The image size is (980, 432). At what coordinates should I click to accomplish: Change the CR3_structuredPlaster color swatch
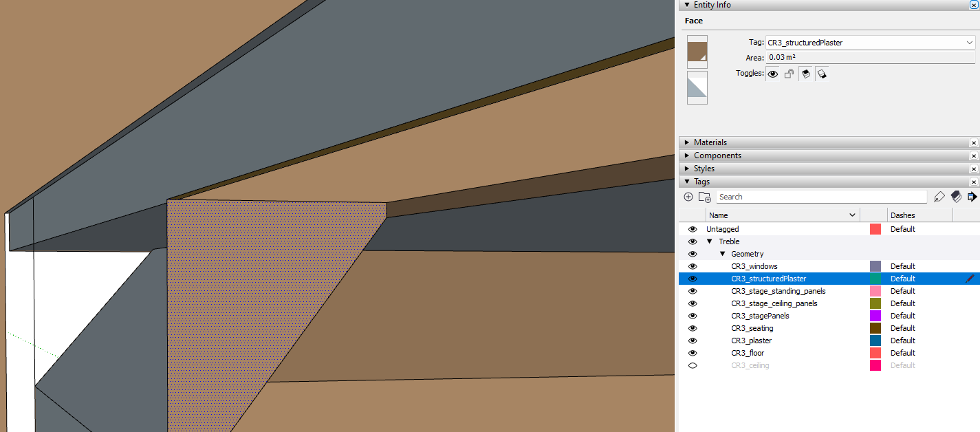(x=875, y=279)
